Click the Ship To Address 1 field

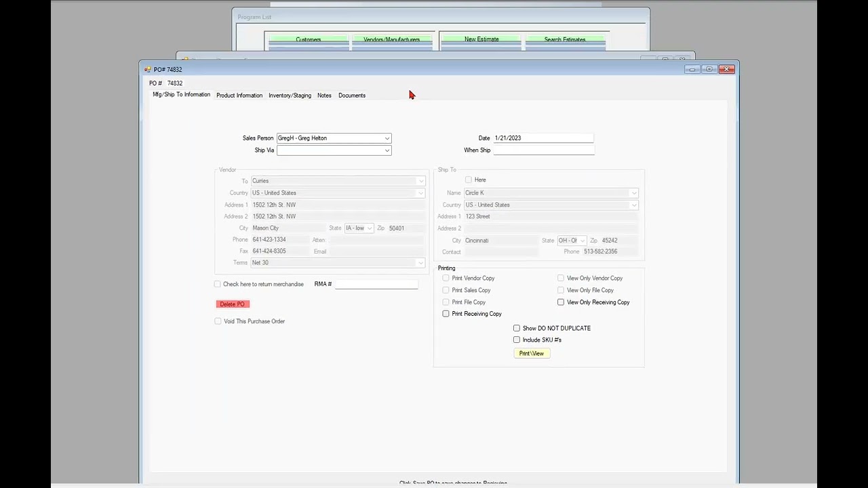551,216
